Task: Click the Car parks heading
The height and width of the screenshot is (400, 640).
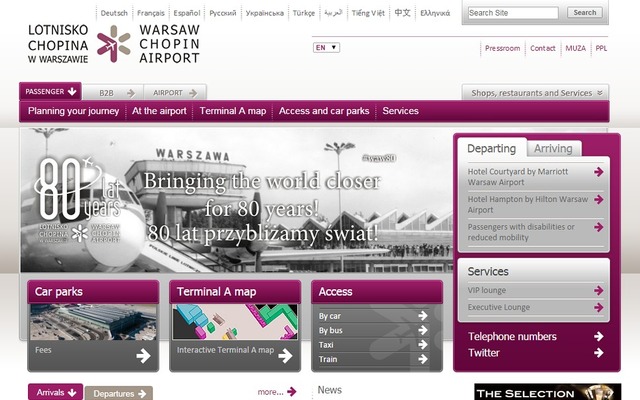Action: [x=59, y=291]
